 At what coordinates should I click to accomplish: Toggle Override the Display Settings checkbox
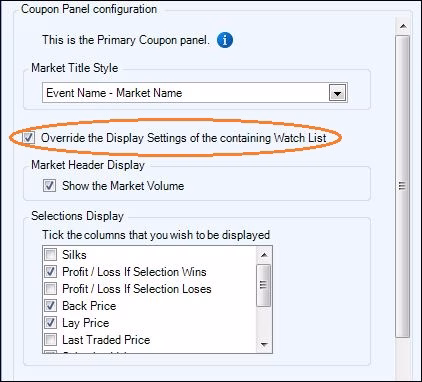point(29,138)
